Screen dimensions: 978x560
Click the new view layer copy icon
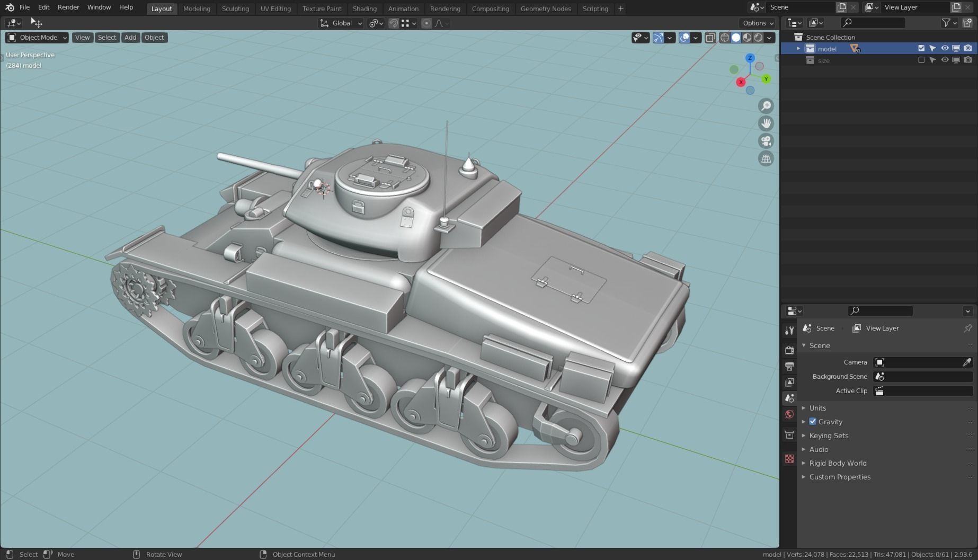956,7
